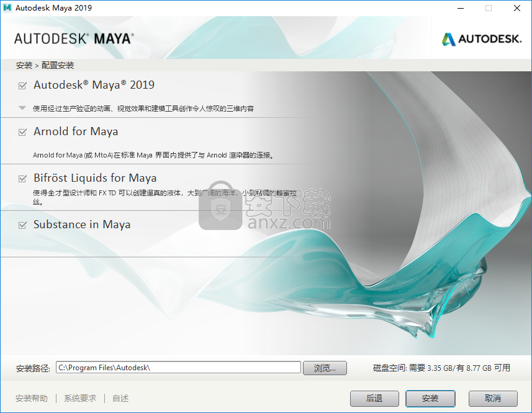
Task: Click the 浏览... browse button
Action: (x=325, y=368)
